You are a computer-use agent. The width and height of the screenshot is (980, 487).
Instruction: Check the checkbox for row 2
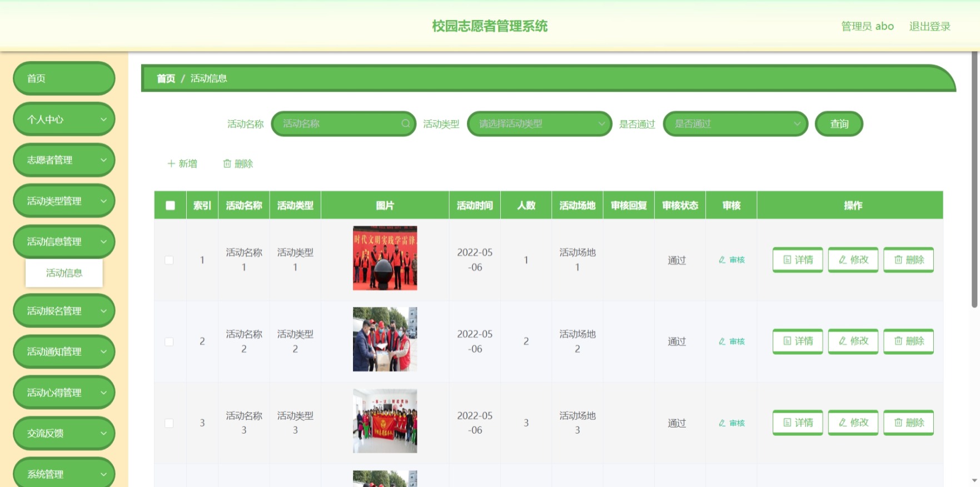pos(169,341)
